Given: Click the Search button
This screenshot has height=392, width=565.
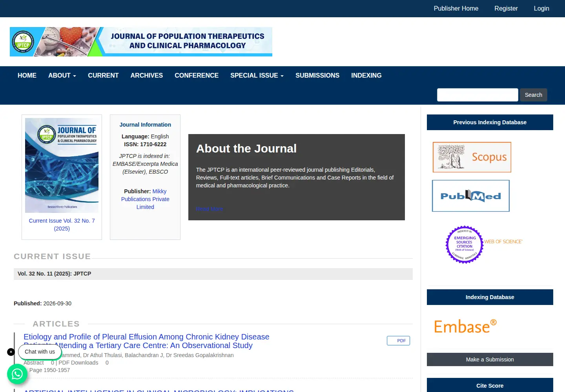Looking at the screenshot, I should click(x=534, y=95).
